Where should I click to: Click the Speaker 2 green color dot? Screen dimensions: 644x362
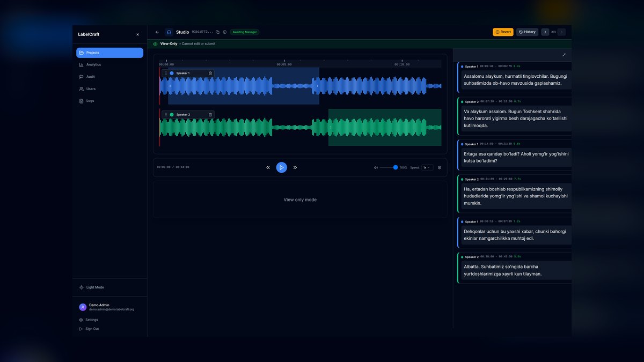pyautogui.click(x=172, y=115)
